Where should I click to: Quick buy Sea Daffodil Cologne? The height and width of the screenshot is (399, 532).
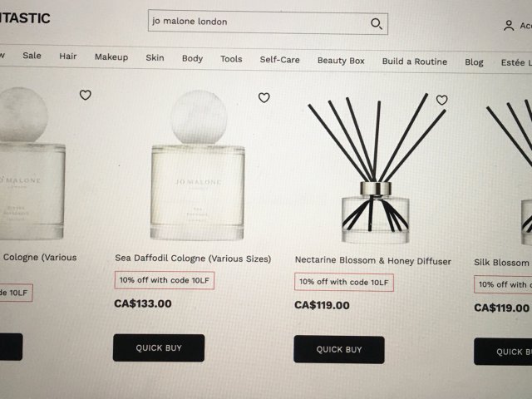[x=159, y=347]
